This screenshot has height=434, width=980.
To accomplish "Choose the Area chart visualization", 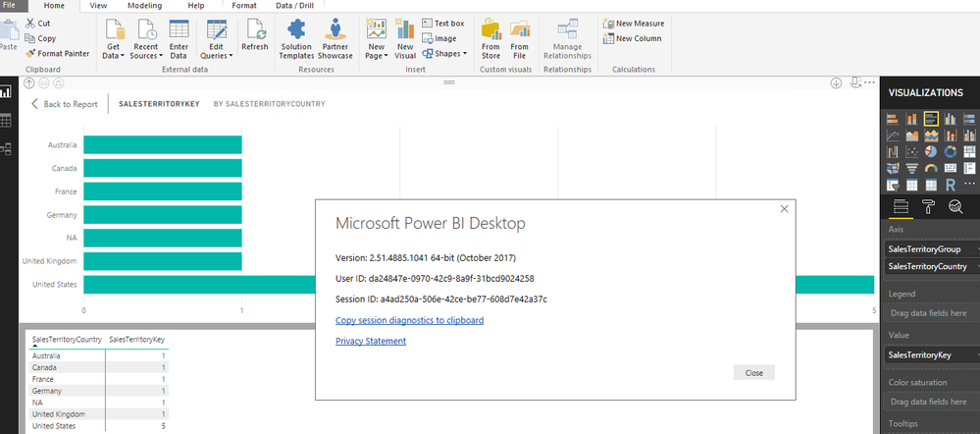I will click(x=912, y=136).
